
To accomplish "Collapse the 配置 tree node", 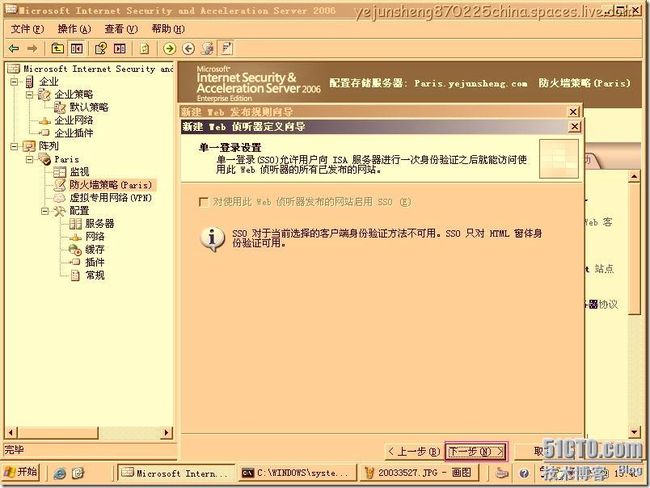I will 45,211.
